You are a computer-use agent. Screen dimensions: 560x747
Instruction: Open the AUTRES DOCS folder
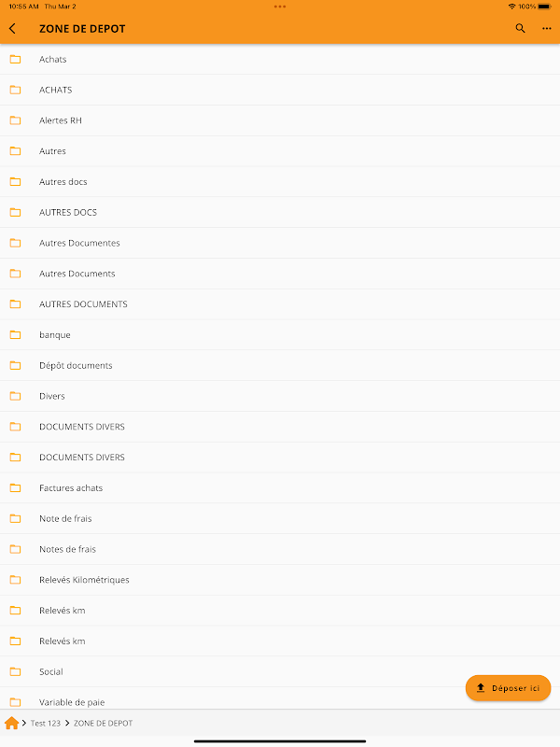click(280, 213)
